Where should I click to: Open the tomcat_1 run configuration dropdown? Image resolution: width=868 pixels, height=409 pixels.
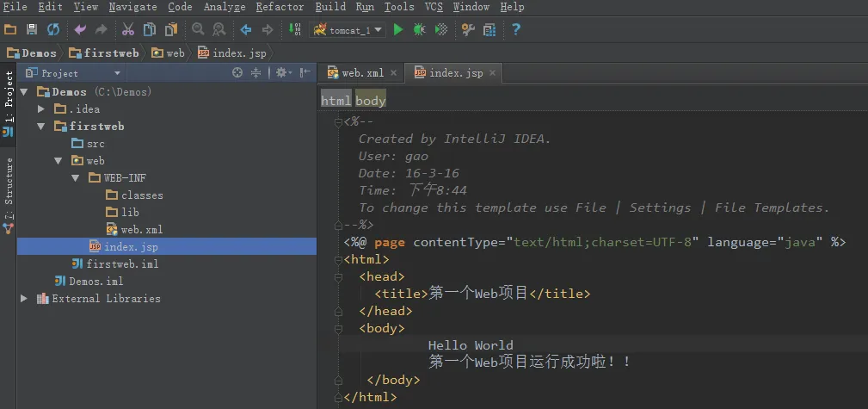pos(348,30)
